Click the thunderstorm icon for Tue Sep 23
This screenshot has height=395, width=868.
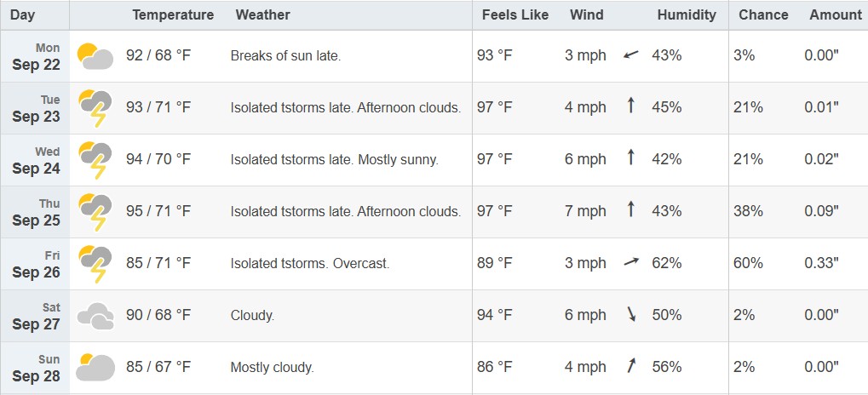pos(95,108)
